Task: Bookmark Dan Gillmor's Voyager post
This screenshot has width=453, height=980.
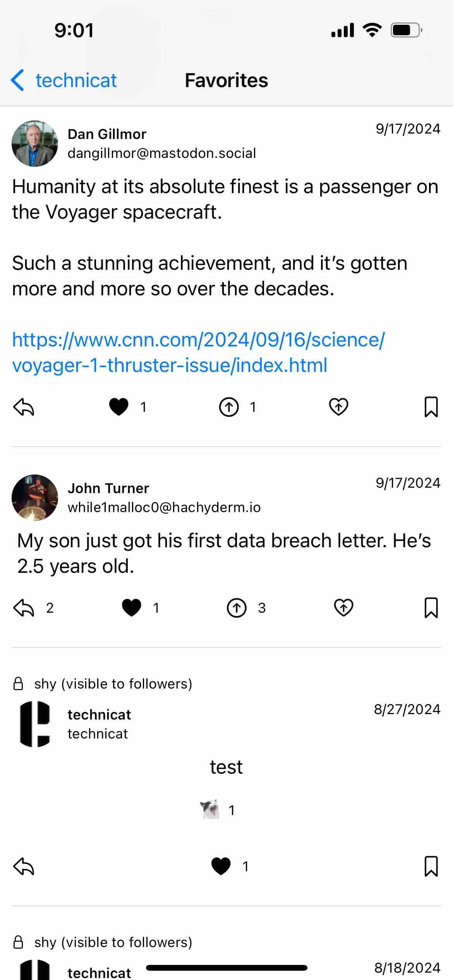Action: (431, 407)
